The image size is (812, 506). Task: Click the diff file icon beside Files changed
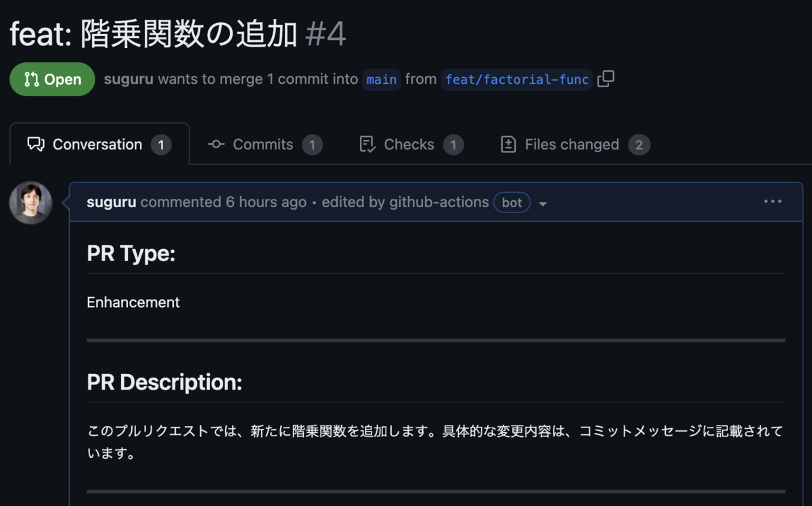[510, 144]
